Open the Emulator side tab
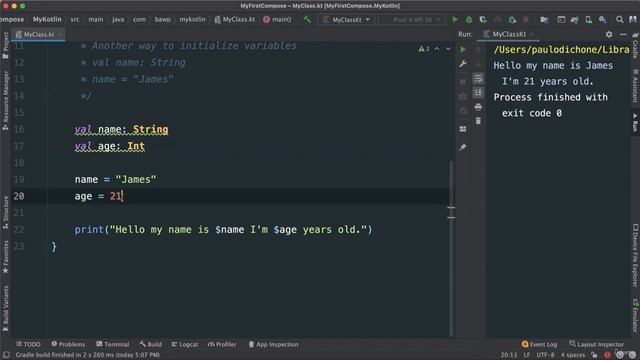 pos(635,316)
